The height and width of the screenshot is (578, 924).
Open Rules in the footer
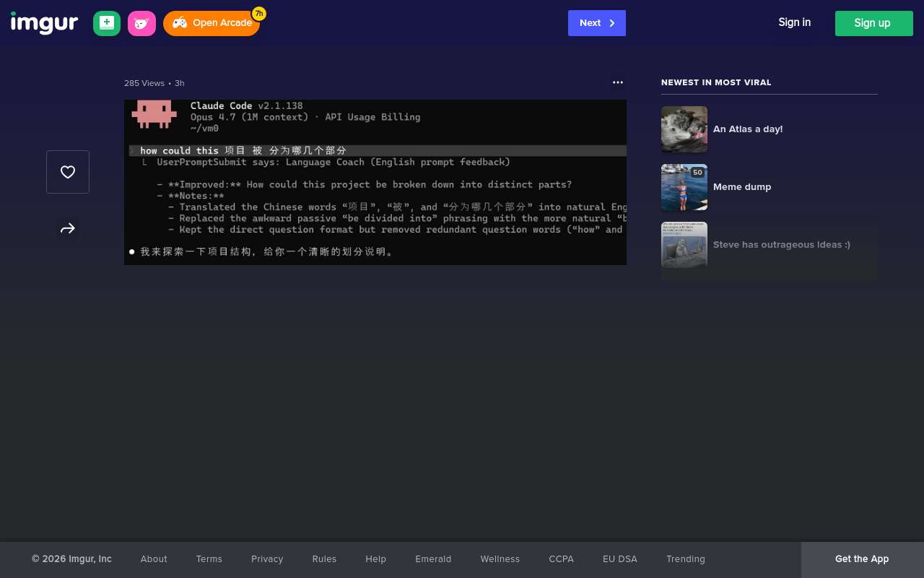[324, 559]
